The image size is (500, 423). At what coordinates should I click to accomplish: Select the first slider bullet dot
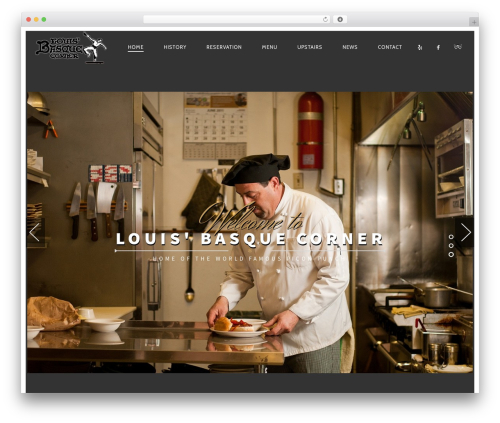click(x=451, y=237)
